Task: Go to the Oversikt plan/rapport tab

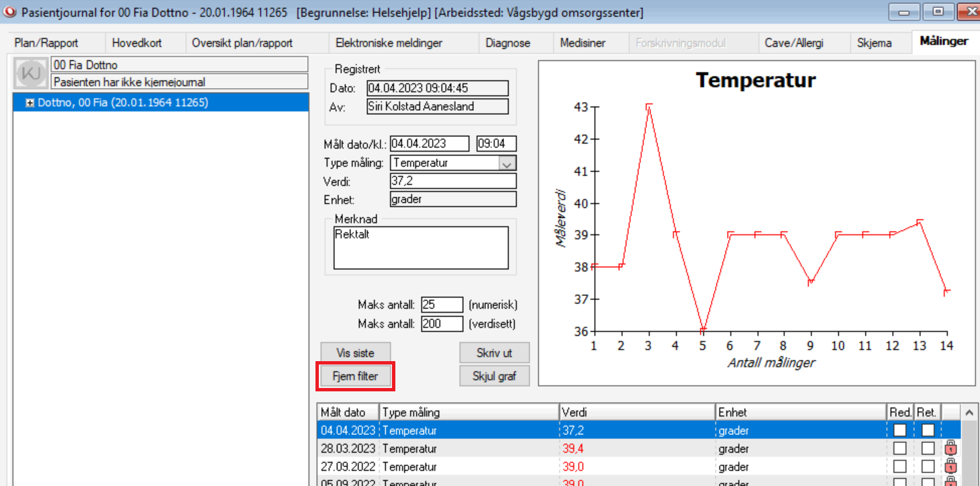Action: click(x=242, y=43)
